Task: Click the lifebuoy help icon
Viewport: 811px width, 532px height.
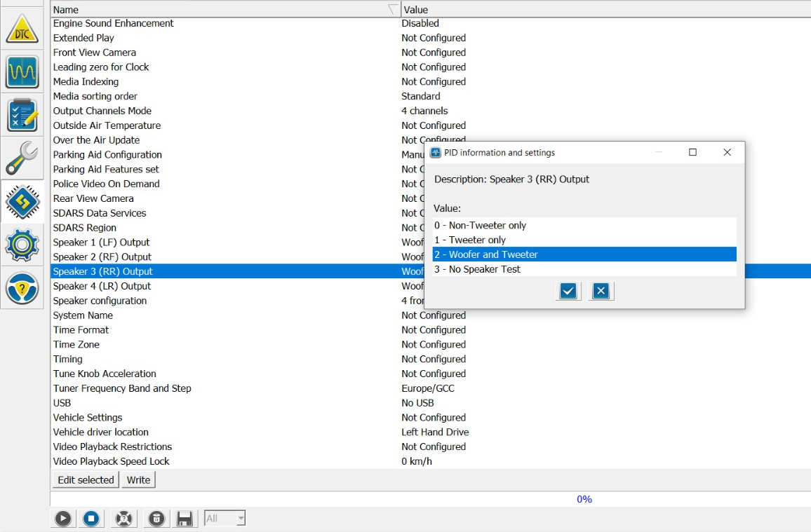Action: [123, 518]
